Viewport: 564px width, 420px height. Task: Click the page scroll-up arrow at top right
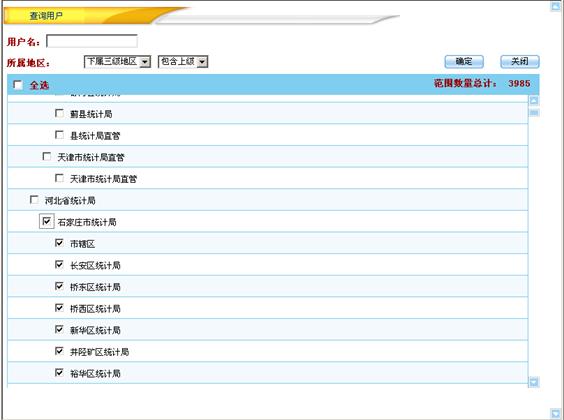tap(556, 6)
